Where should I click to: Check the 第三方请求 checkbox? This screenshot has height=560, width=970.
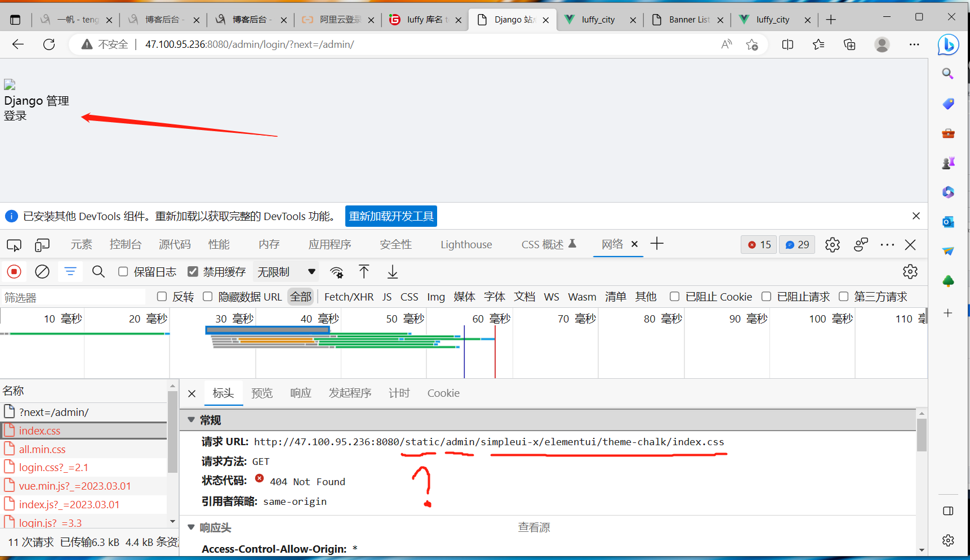pos(843,297)
